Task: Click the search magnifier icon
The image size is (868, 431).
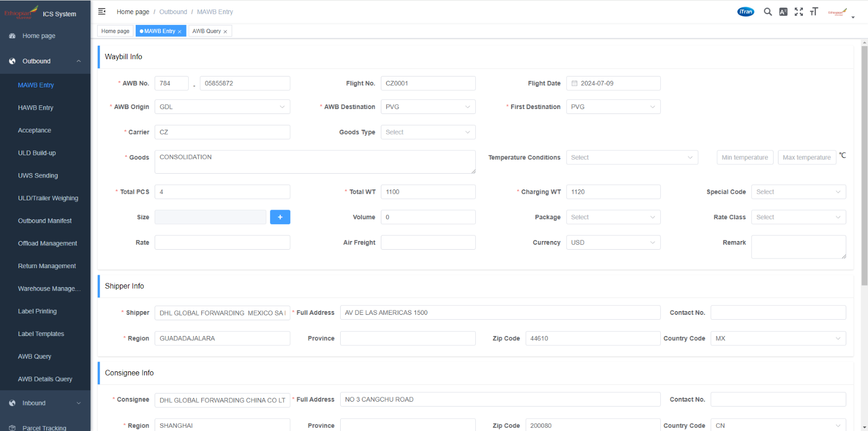Action: tap(768, 12)
